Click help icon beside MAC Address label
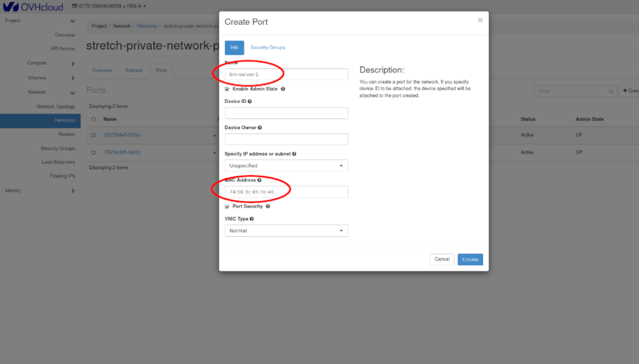Image resolution: width=639 pixels, height=364 pixels. (259, 180)
